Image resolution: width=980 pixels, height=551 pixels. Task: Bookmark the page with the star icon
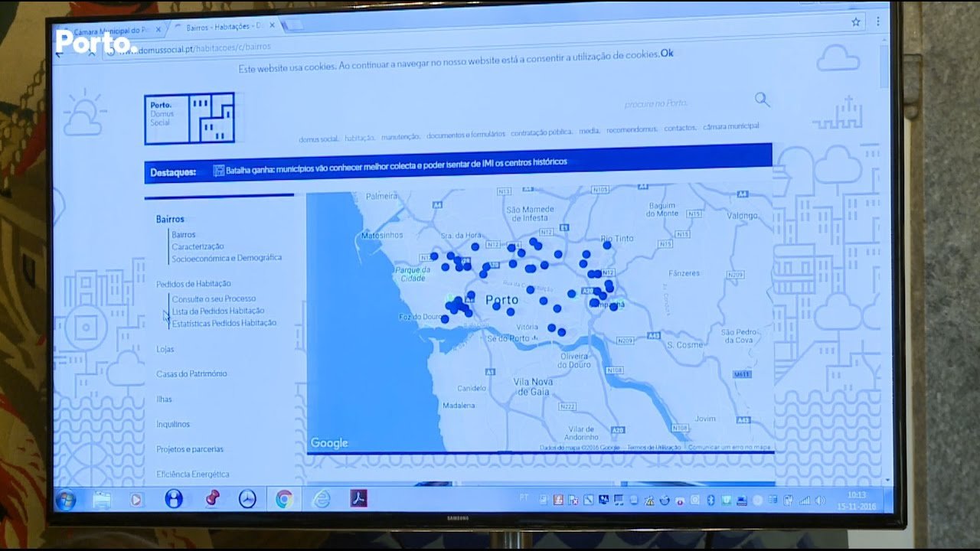click(x=856, y=22)
